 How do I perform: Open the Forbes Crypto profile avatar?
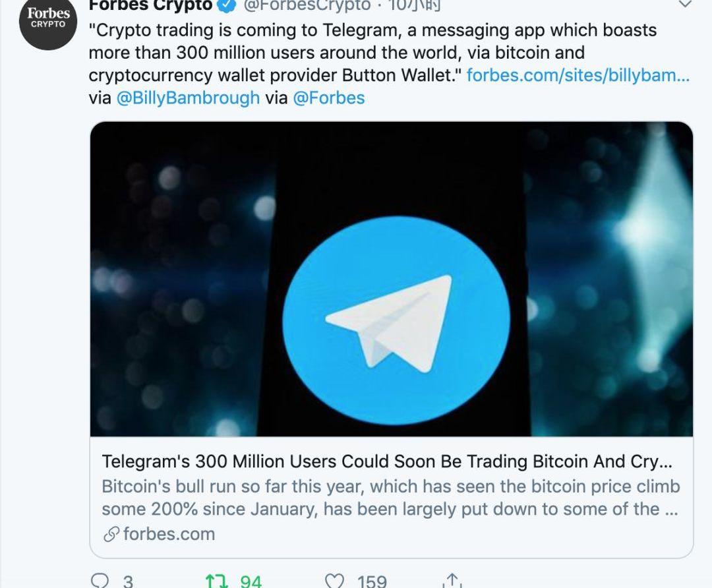pos(47,22)
